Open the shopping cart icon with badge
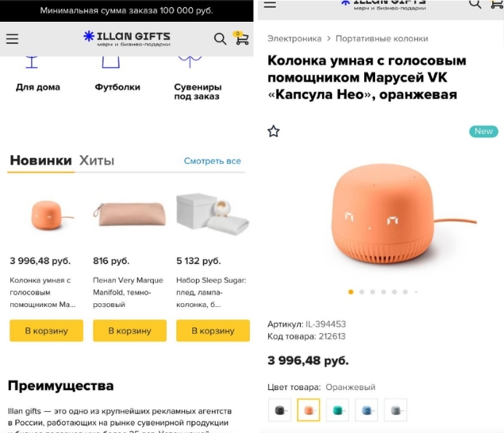This screenshot has height=433, width=504. click(x=242, y=39)
